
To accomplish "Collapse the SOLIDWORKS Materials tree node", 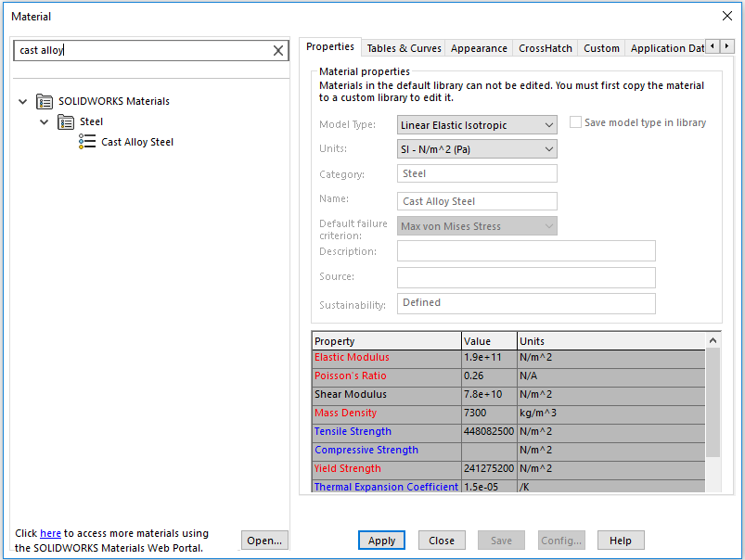I will tap(23, 101).
